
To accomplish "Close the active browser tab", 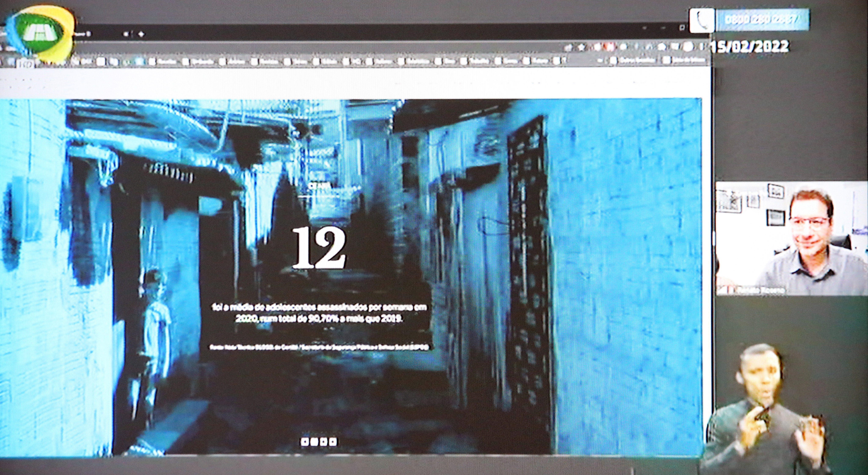I will click(126, 34).
